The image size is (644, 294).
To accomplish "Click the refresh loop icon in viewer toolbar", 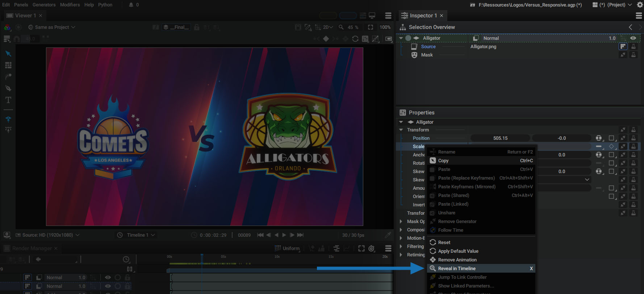I will tap(355, 39).
